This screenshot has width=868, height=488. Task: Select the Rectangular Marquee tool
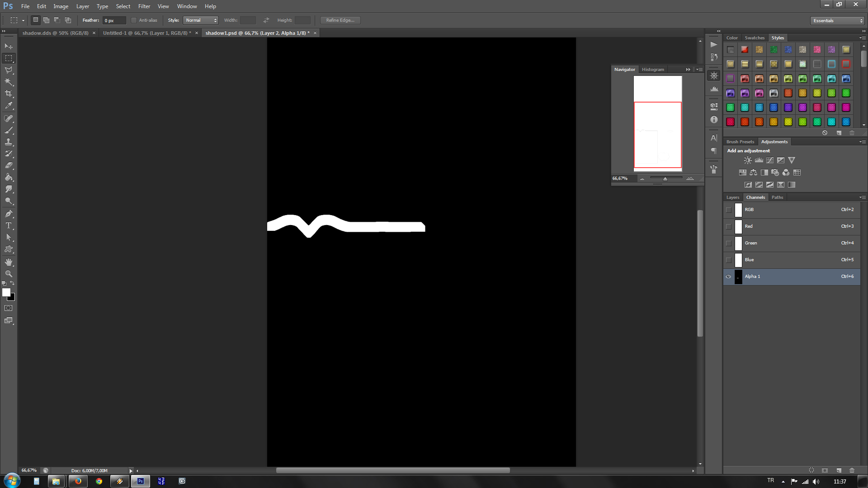pos(9,58)
